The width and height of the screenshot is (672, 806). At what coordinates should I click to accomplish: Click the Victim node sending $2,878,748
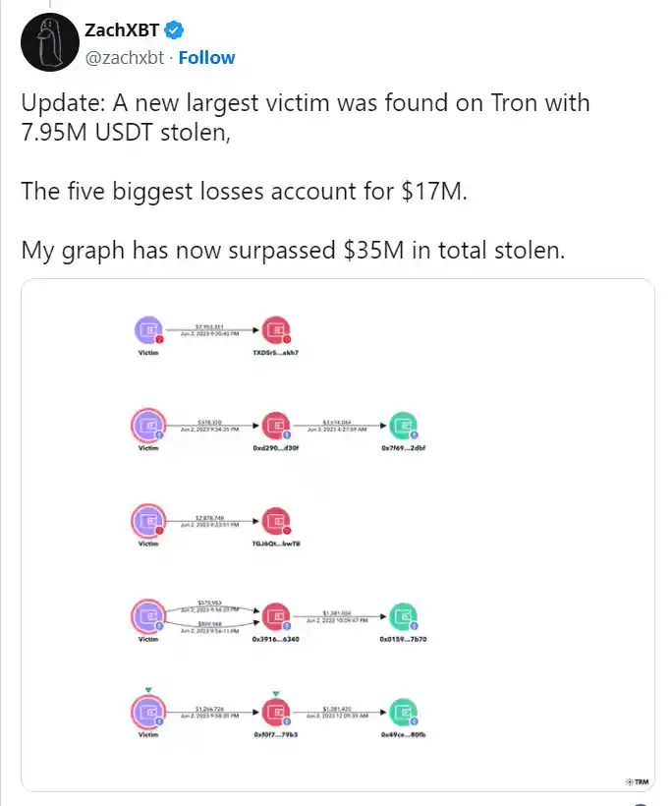tap(147, 519)
